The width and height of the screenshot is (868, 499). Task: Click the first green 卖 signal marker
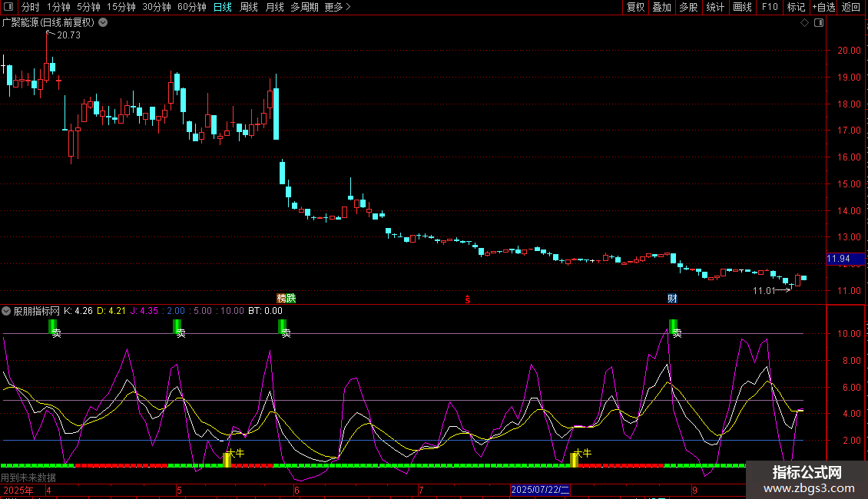coord(53,328)
